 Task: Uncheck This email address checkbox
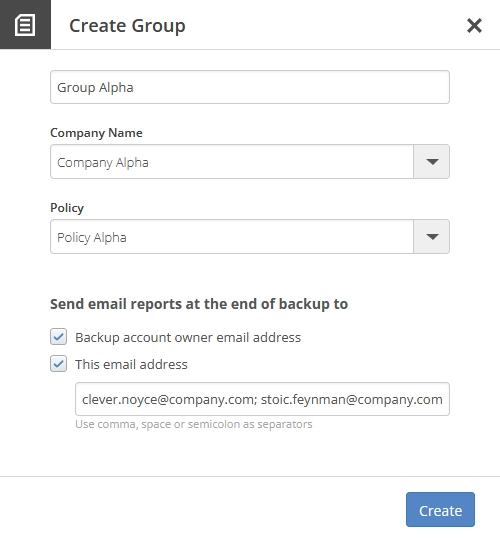[58, 364]
